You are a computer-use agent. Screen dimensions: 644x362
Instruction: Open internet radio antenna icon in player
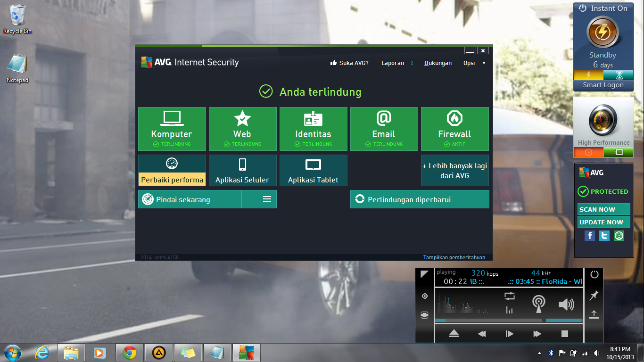tap(538, 304)
